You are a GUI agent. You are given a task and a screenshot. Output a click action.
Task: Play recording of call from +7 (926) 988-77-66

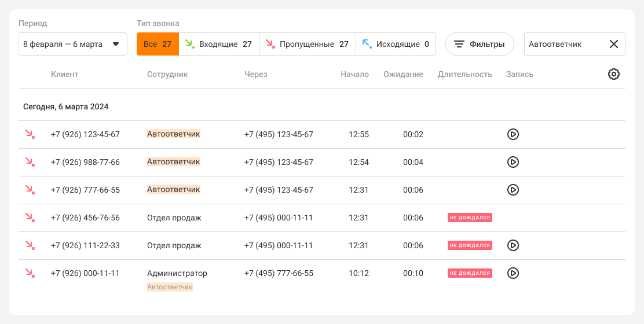click(513, 162)
